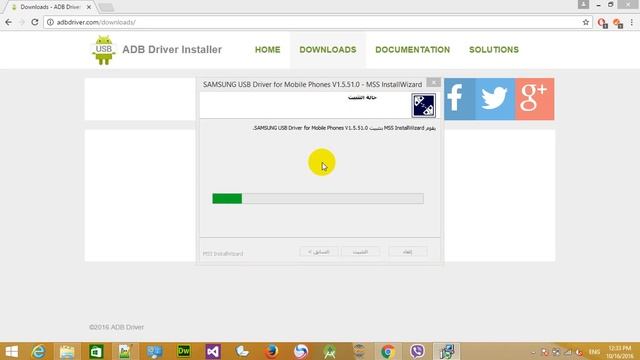Click the Twitter bird icon
Image resolution: width=640 pixels, height=360 pixels.
point(495,99)
